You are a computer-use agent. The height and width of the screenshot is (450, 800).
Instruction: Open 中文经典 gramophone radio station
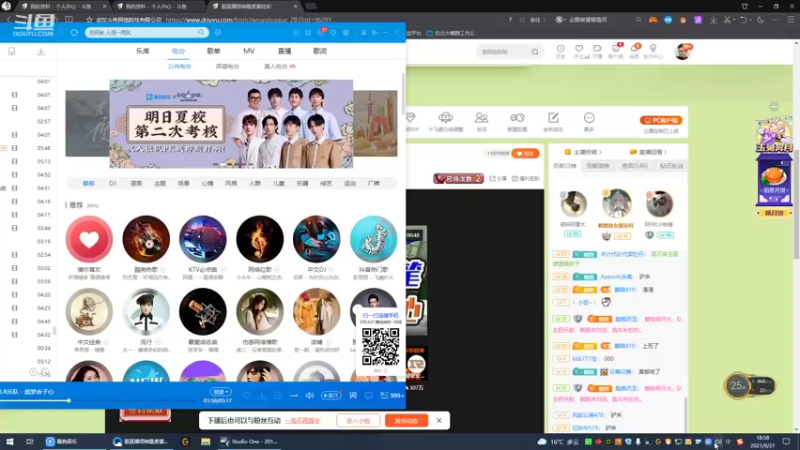(89, 311)
